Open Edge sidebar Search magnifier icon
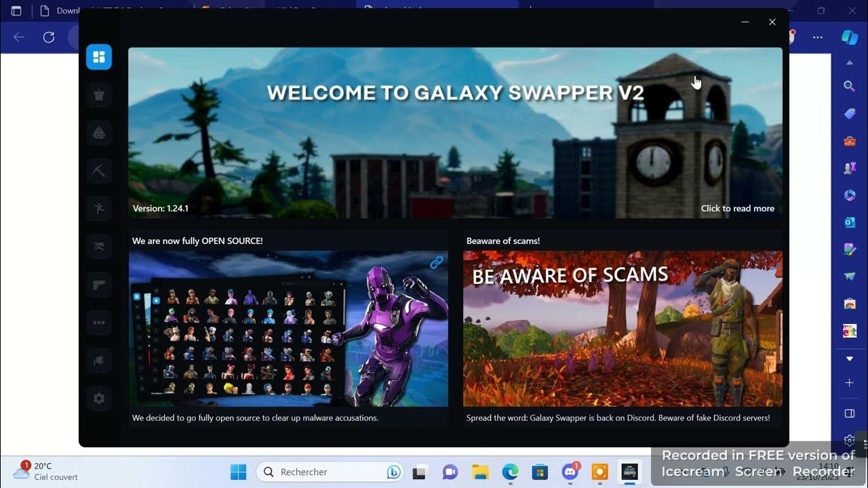The image size is (868, 488). 849,86
